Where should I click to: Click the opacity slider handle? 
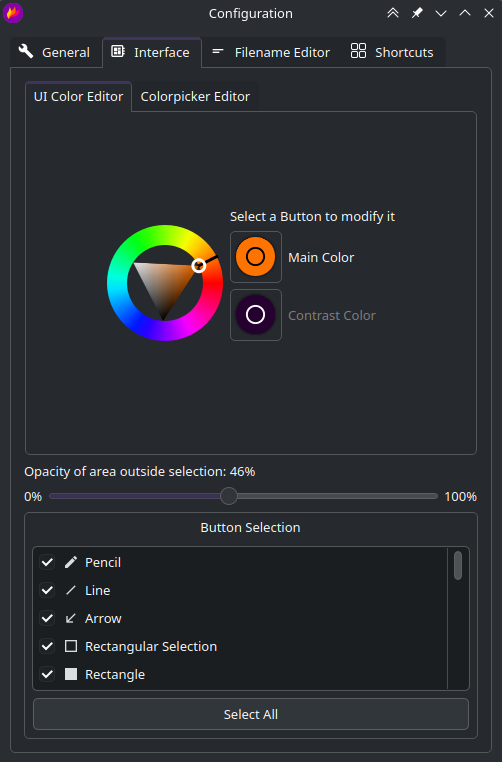(x=229, y=496)
